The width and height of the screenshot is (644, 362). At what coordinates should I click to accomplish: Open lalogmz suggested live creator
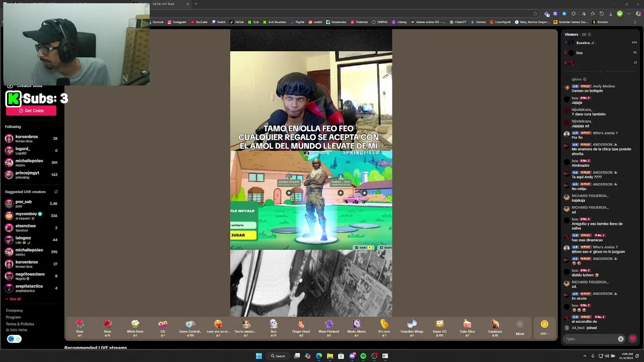(x=31, y=240)
